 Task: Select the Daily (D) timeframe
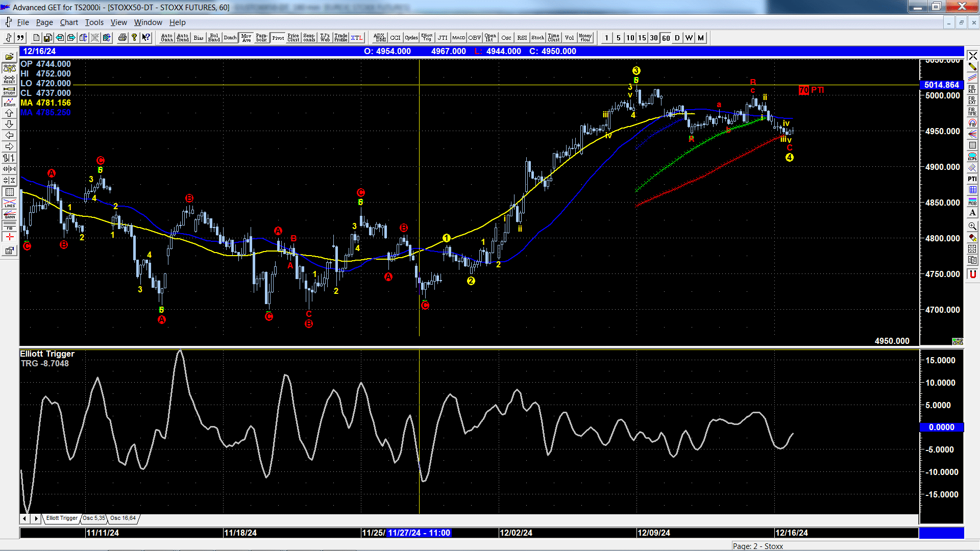[x=677, y=38]
